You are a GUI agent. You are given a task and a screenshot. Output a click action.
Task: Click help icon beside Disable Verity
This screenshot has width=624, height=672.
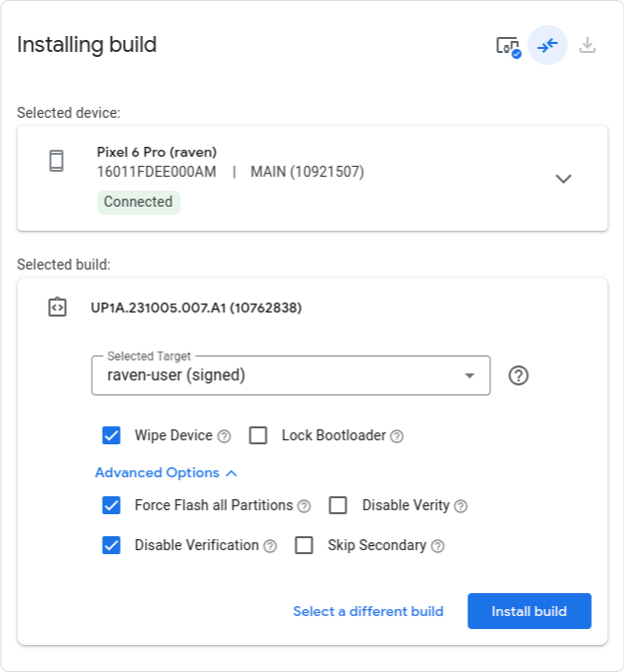click(460, 506)
